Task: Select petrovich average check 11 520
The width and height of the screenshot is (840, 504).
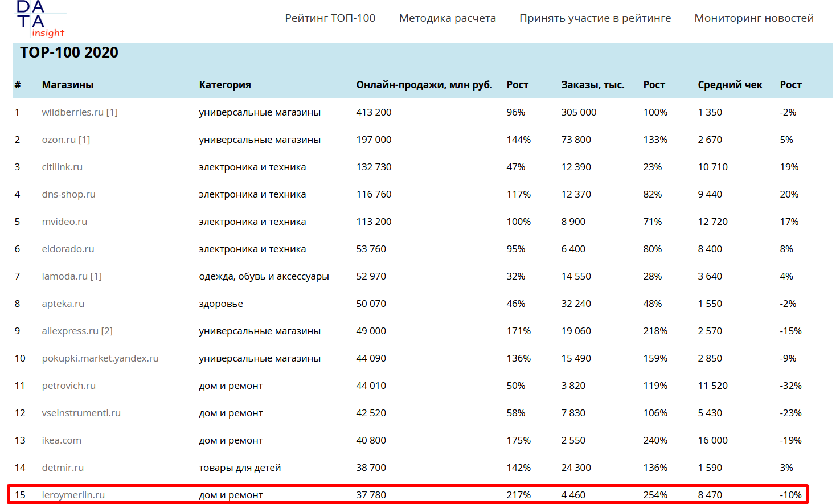Action: point(712,386)
